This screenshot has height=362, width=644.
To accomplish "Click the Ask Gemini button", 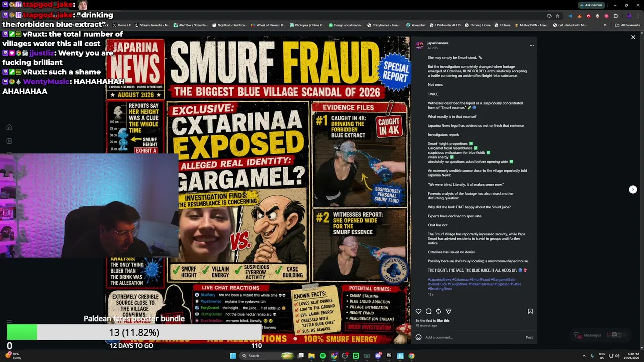I will [591, 5].
